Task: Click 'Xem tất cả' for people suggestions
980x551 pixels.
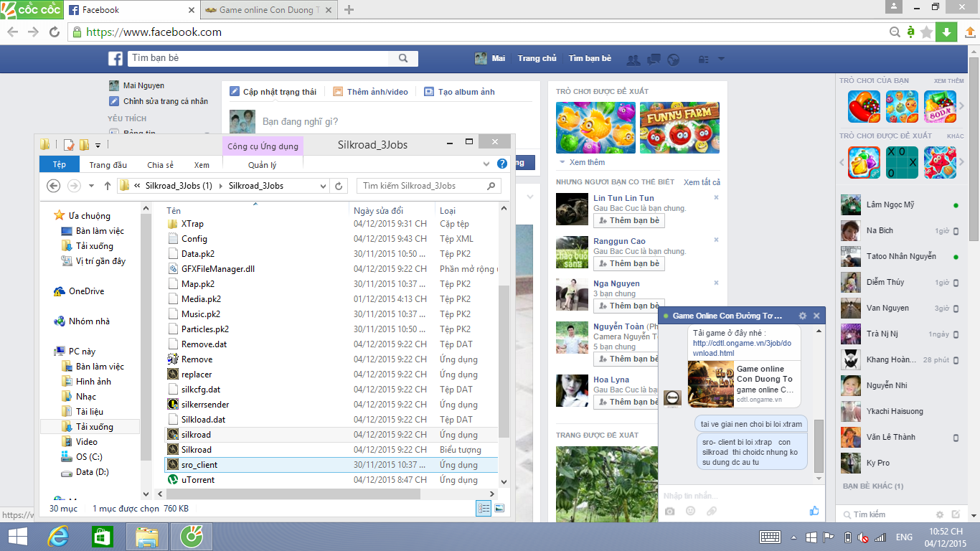Action: click(x=702, y=182)
